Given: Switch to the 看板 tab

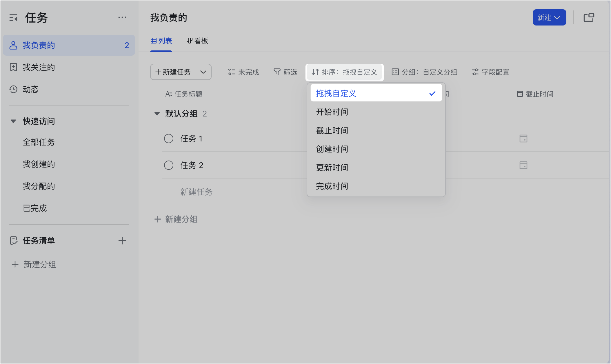Looking at the screenshot, I should pyautogui.click(x=197, y=41).
